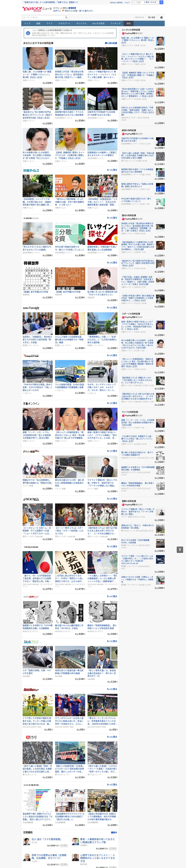Image resolution: width=186 pixels, height=868 pixels.
Task: Click the keyword search input field
Action: [x=44, y=18]
